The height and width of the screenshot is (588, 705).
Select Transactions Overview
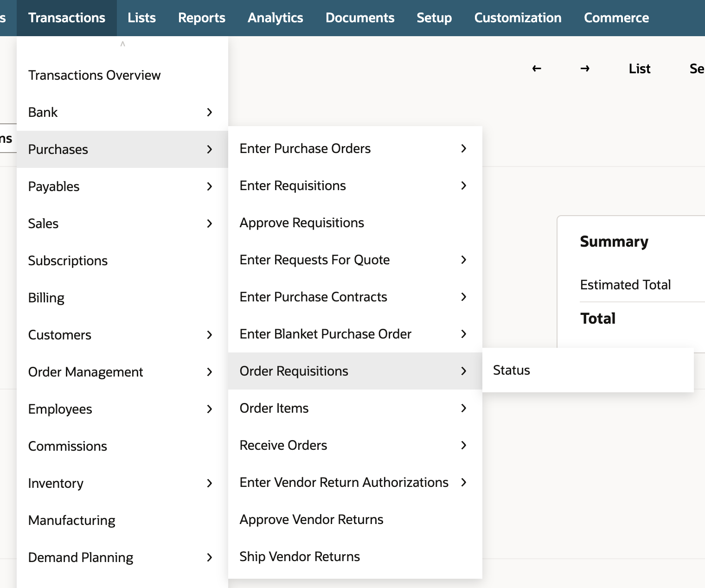pos(122,75)
